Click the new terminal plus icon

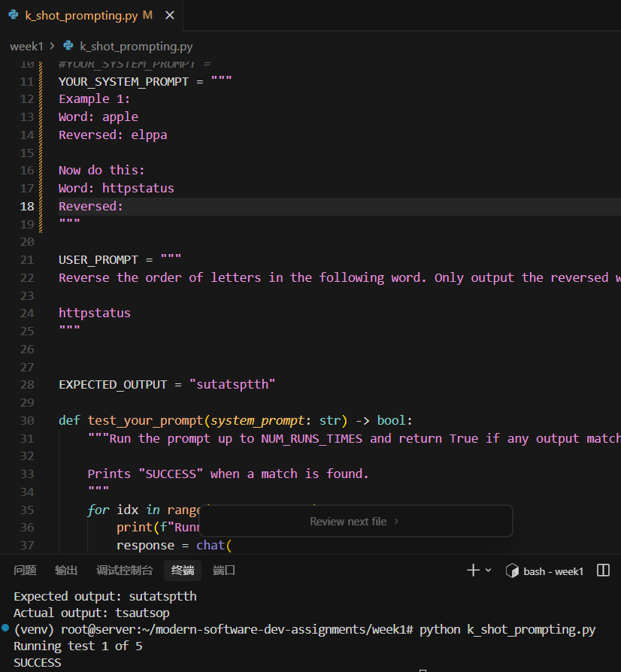point(473,571)
